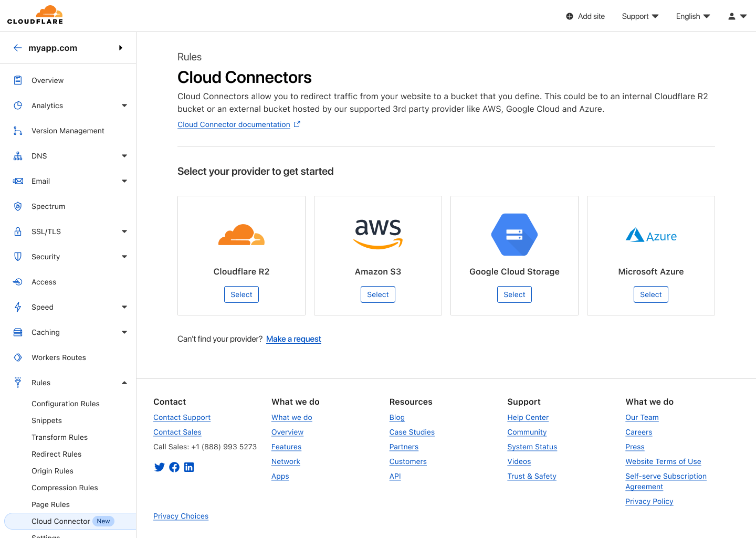Click the Workers Routes icon in sidebar
This screenshot has width=756, height=538.
(x=18, y=357)
